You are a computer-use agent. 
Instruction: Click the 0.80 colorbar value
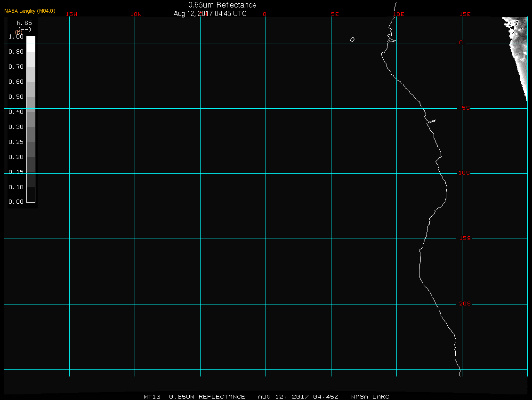16,52
